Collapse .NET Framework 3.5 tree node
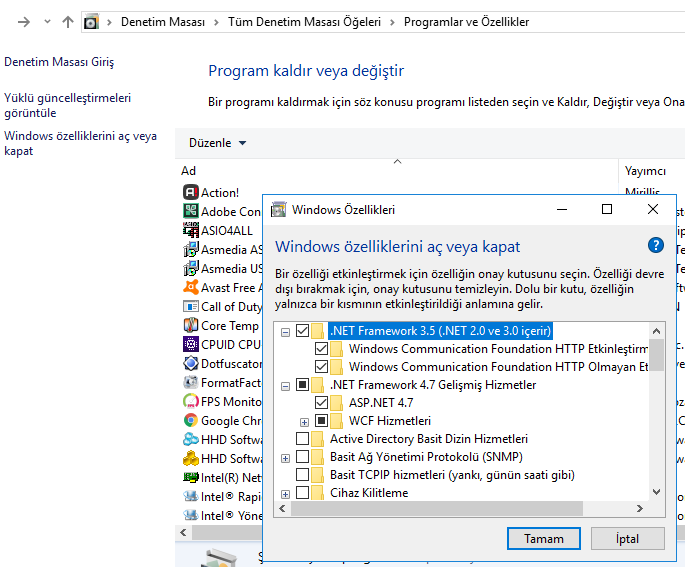Screen dimensions: 685x567 coord(285,332)
